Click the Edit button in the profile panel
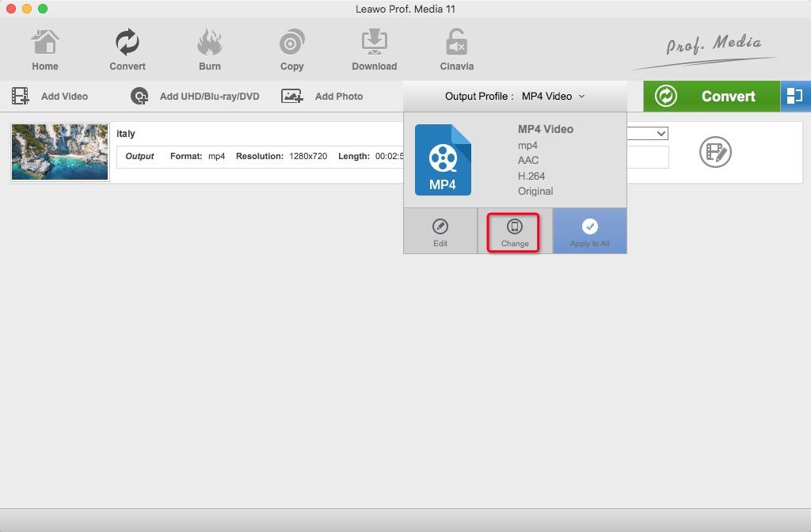Image resolution: width=811 pixels, height=532 pixels. pyautogui.click(x=440, y=231)
